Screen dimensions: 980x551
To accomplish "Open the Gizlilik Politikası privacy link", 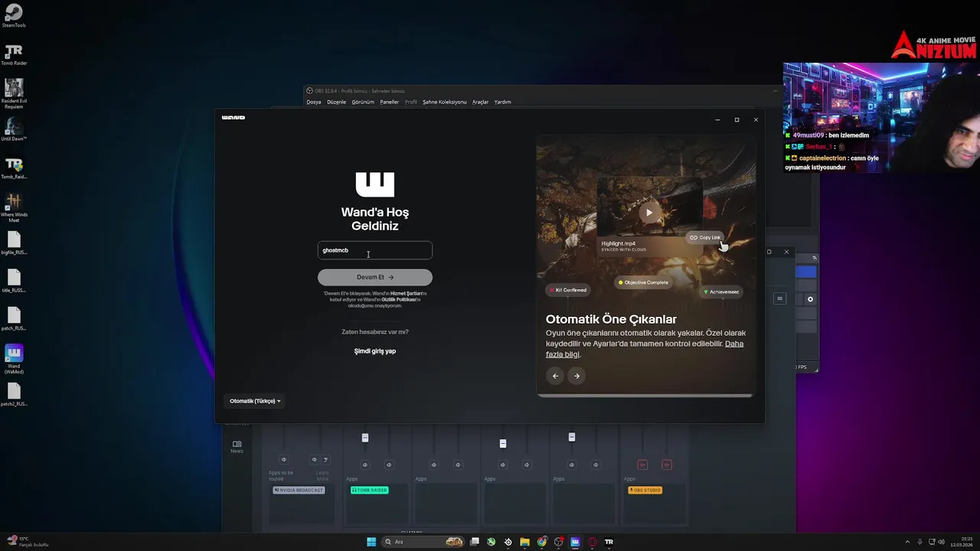I will click(x=399, y=299).
